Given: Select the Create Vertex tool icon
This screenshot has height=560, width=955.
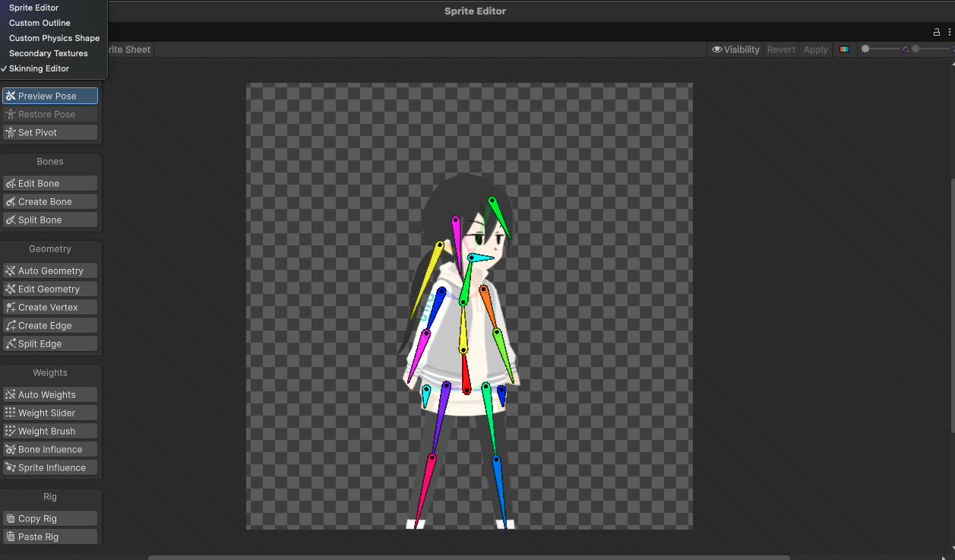Looking at the screenshot, I should (x=11, y=308).
